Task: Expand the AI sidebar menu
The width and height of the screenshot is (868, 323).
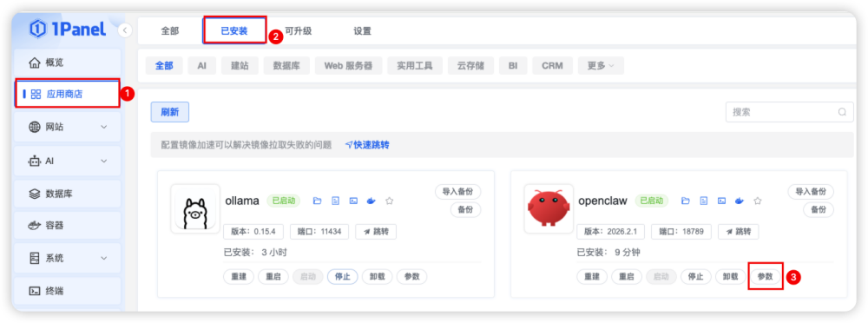Action: [68, 161]
